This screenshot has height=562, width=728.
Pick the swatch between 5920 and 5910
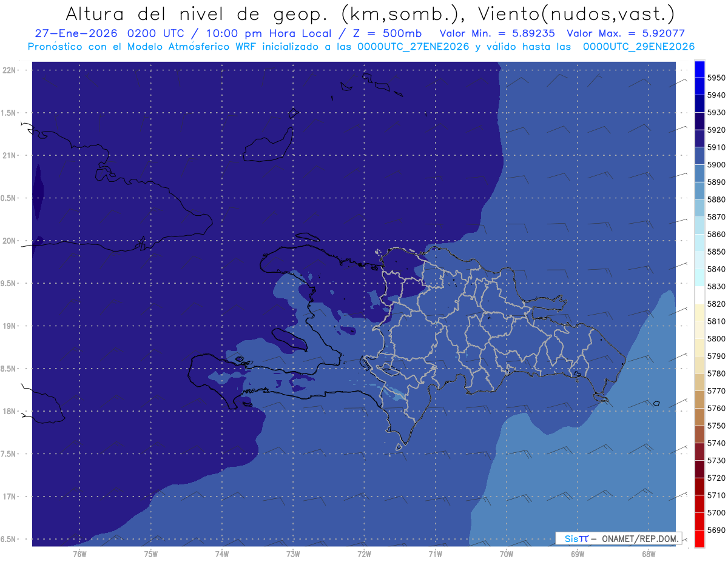pyautogui.click(x=699, y=139)
